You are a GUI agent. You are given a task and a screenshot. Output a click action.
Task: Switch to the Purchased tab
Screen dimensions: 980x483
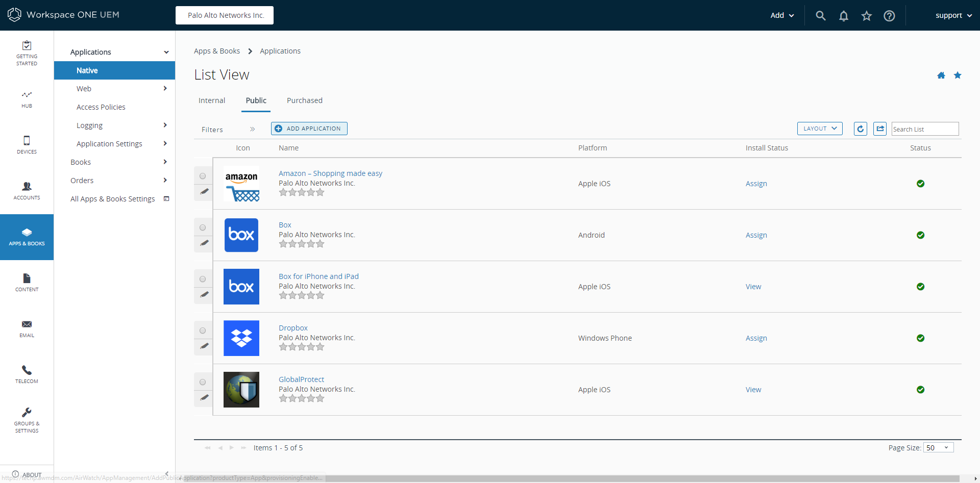(x=304, y=100)
